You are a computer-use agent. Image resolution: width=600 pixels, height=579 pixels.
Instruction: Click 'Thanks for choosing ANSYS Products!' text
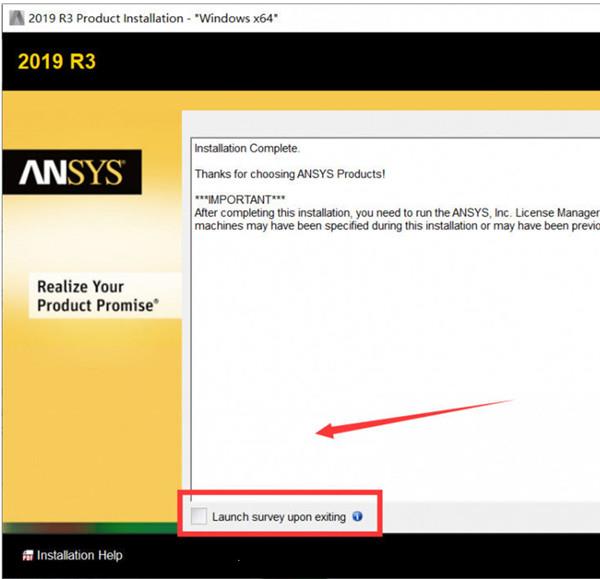[290, 174]
